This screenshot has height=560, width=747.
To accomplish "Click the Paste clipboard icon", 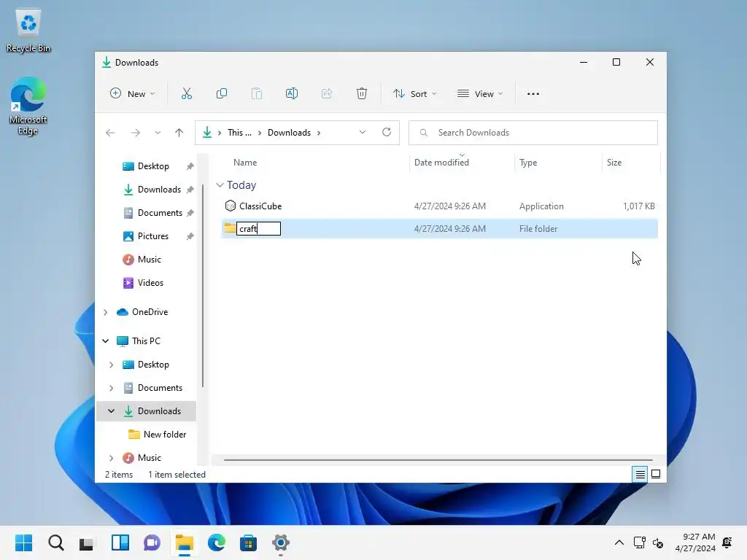I will pos(256,94).
